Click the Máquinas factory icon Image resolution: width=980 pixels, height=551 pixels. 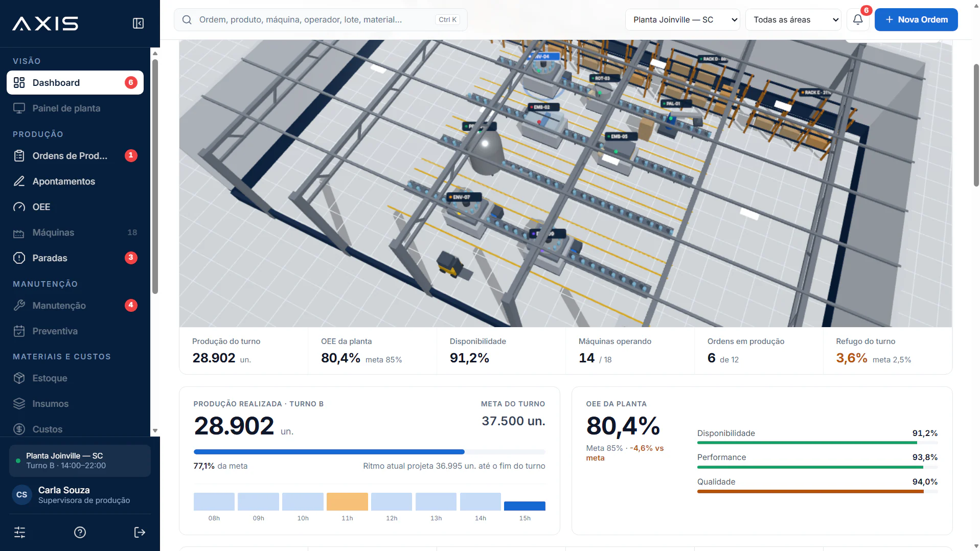(x=19, y=233)
